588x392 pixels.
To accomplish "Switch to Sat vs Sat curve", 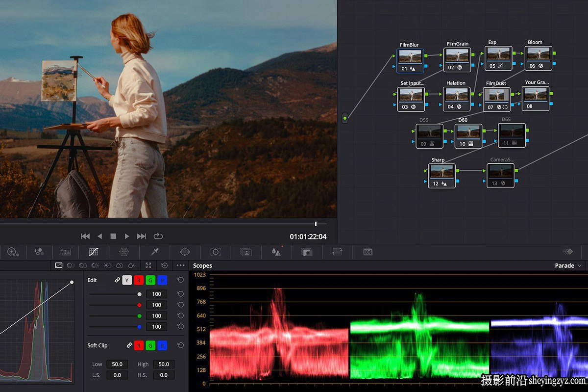I will [x=120, y=265].
